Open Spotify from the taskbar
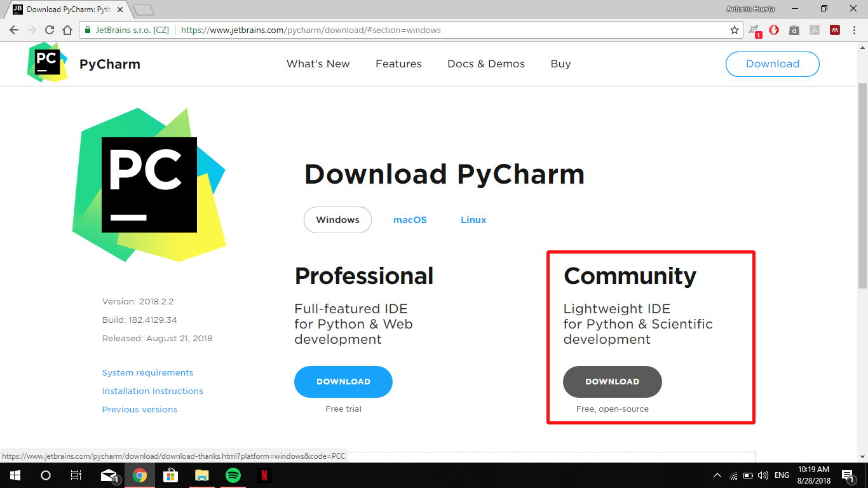Screen dimensions: 868x488 [233, 475]
